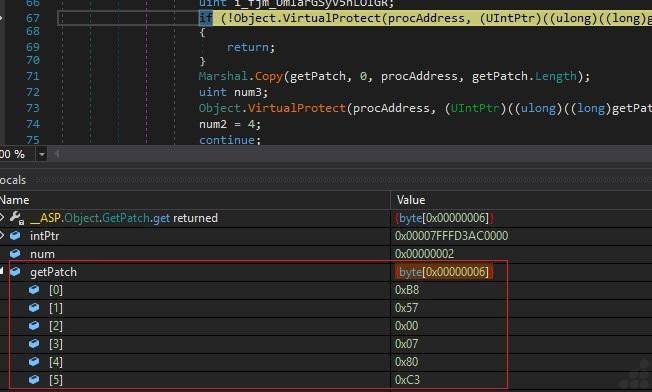Click the highlighted if keyword on line 67
The height and width of the screenshot is (392, 652).
[206, 18]
